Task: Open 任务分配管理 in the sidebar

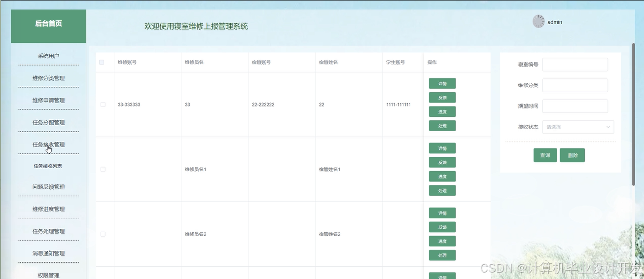Action: coord(48,123)
